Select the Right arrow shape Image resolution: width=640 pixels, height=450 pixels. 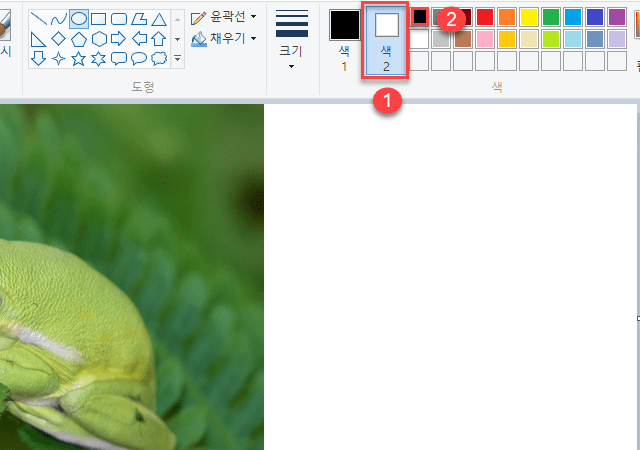pos(118,39)
